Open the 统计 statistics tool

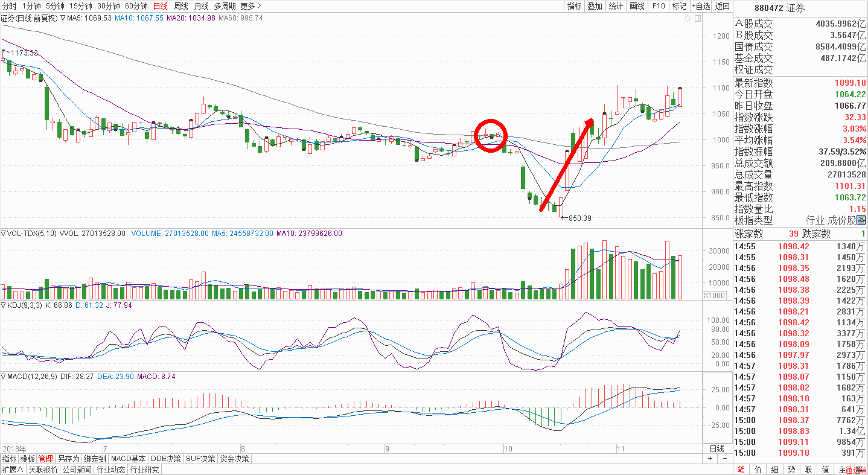click(x=616, y=6)
